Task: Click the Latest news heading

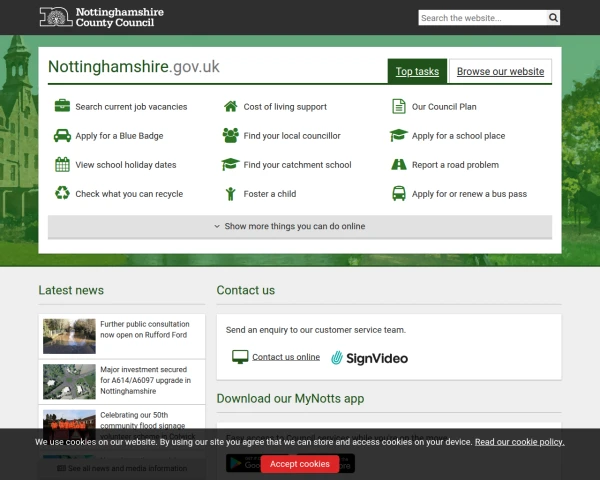Action: 71,290
